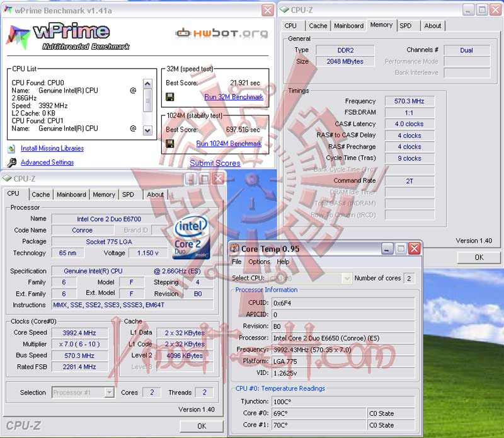Click OK button in lower CPU-Z window
This screenshot has height=438, width=504.
202,426
